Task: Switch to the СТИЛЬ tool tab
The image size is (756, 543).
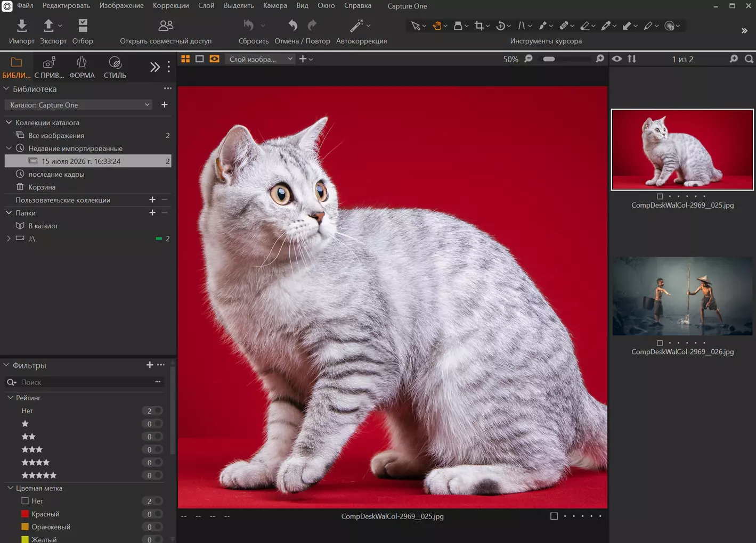Action: 115,68
